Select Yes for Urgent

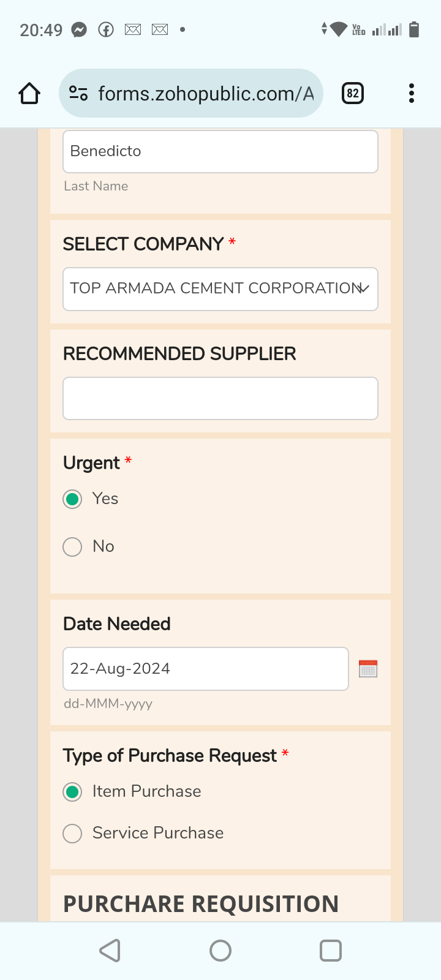tap(73, 499)
